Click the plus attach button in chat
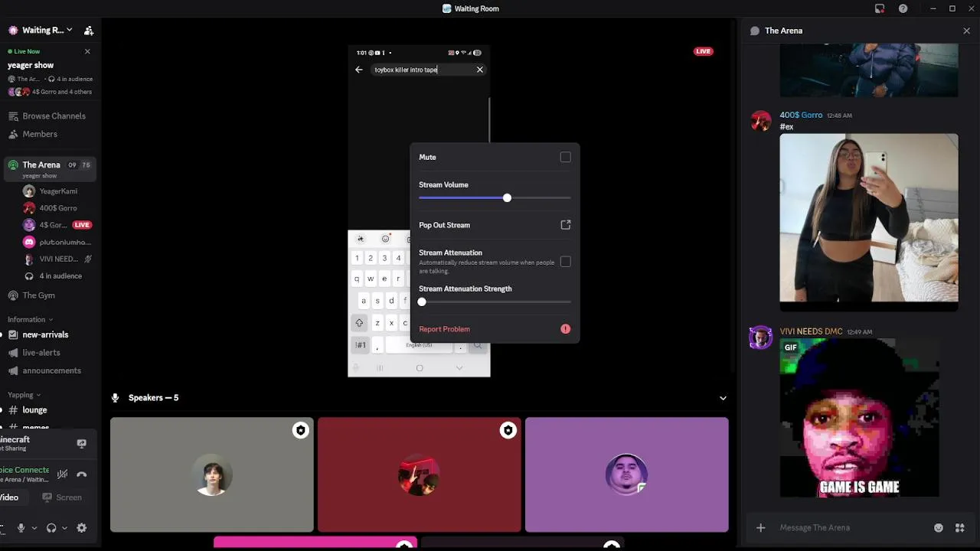 (760, 528)
